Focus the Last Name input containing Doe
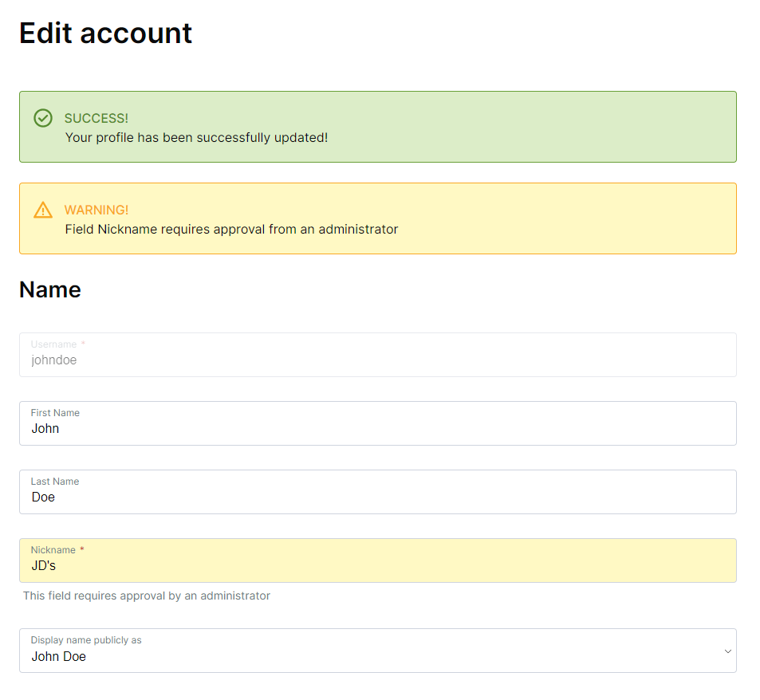Image resolution: width=760 pixels, height=700 pixels. 377,492
